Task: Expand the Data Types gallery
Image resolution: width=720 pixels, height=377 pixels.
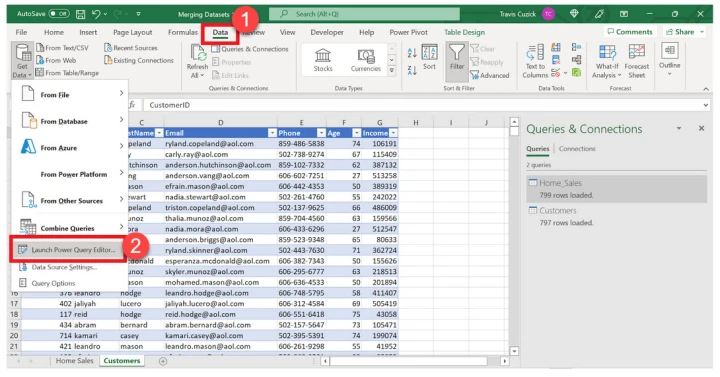Action: pyautogui.click(x=392, y=71)
